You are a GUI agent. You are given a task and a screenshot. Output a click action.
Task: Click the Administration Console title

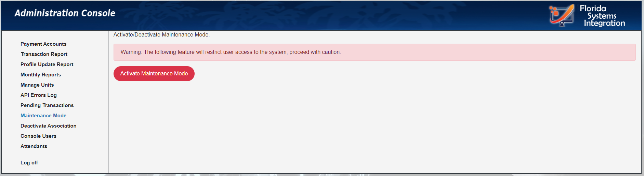pyautogui.click(x=65, y=13)
